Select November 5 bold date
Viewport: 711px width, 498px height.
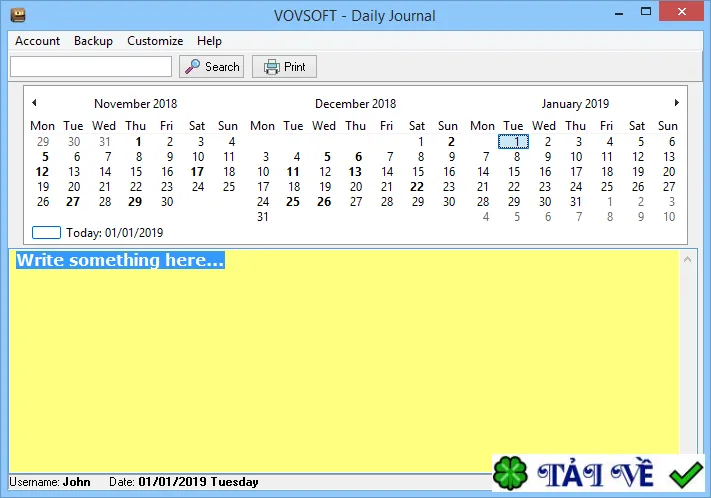point(45,157)
